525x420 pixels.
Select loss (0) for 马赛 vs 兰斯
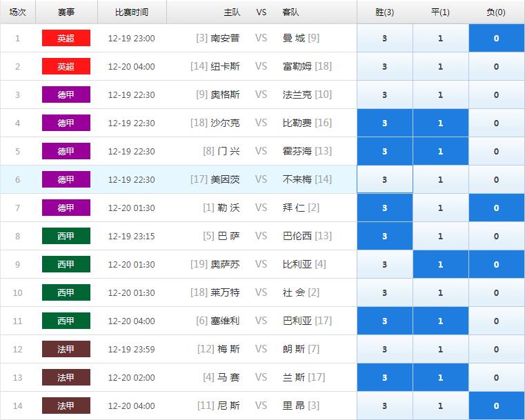496,377
